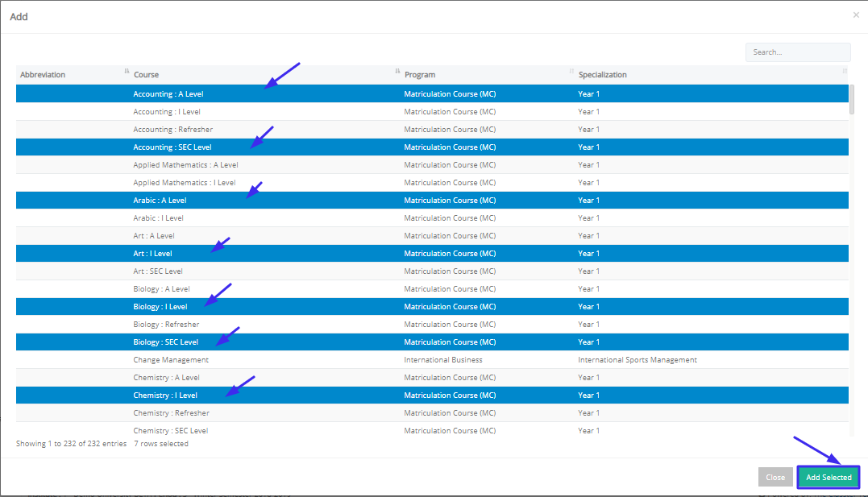Select the Applied Mathematics : A Level row
868x497 pixels.
tap(432, 165)
